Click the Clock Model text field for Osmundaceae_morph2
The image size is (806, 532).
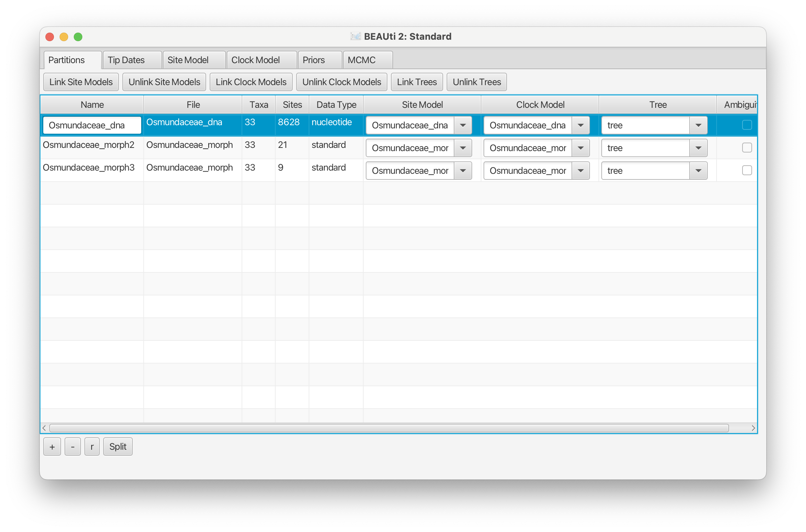(x=528, y=148)
